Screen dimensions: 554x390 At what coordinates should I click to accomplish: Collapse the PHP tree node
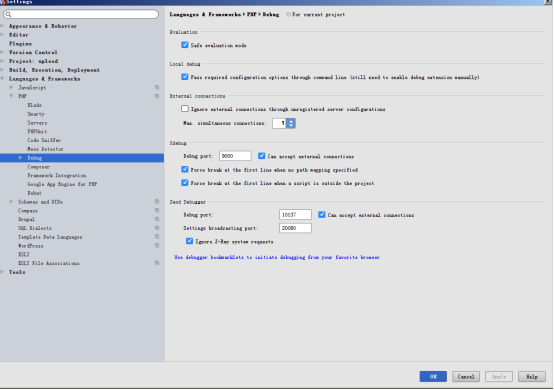[12, 96]
